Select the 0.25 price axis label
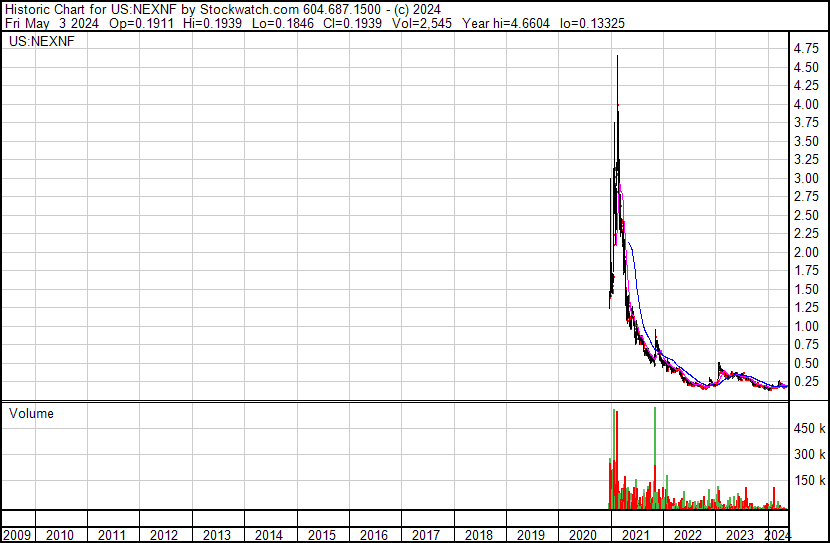 click(806, 382)
